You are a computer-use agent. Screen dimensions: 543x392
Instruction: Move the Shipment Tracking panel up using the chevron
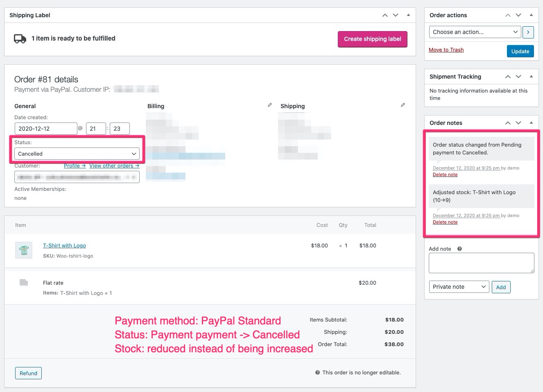click(x=507, y=77)
